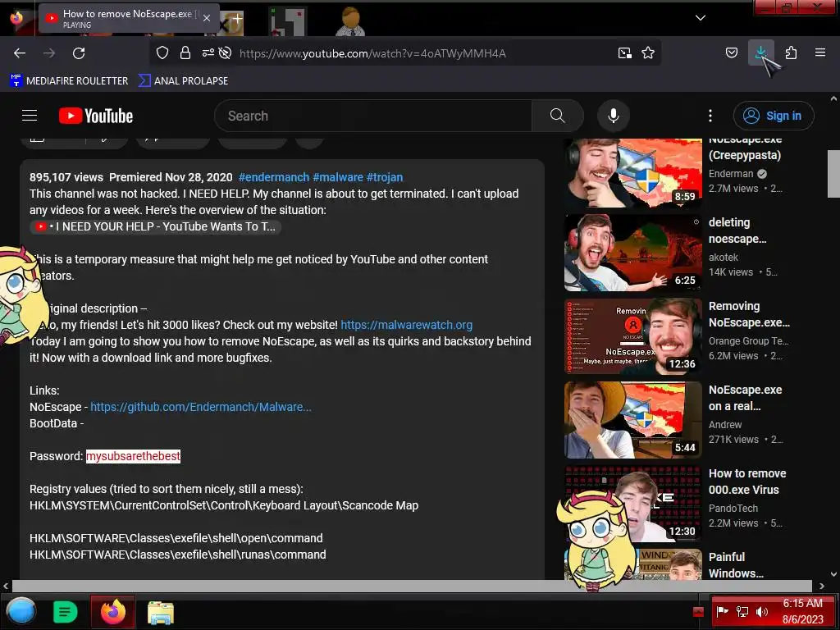Open the Orange Group channel name
This screenshot has height=630, width=840.
(x=748, y=341)
